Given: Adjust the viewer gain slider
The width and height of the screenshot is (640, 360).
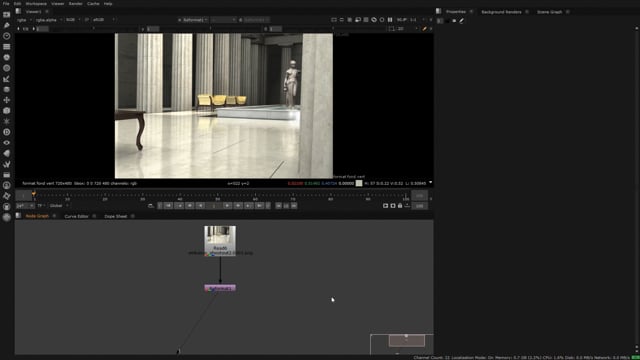Looking at the screenshot, I should coord(92,29).
